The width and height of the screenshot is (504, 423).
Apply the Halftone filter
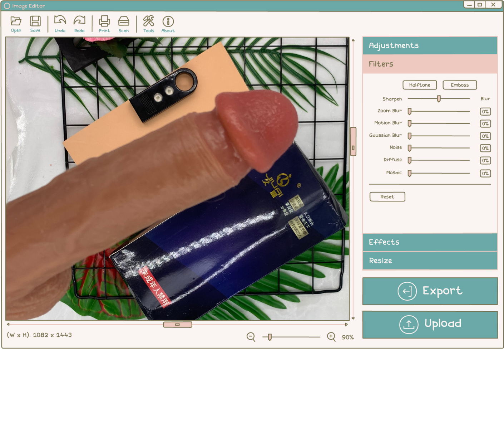pyautogui.click(x=420, y=85)
